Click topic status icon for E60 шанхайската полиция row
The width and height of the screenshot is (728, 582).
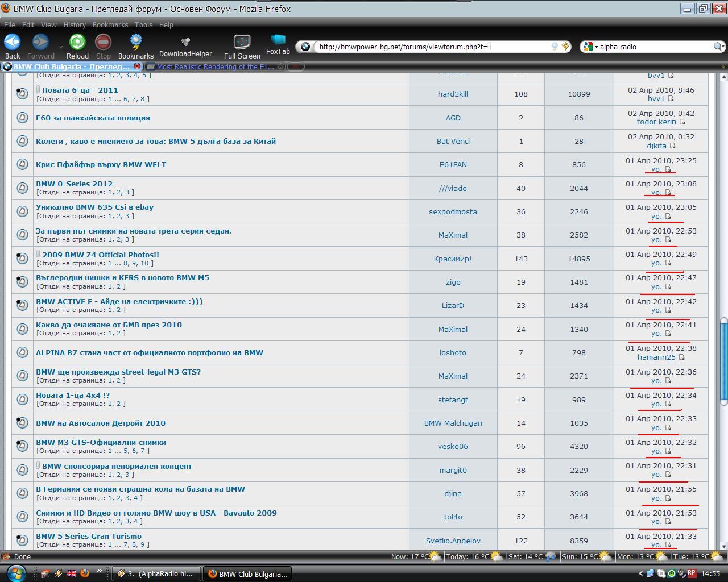(x=22, y=118)
